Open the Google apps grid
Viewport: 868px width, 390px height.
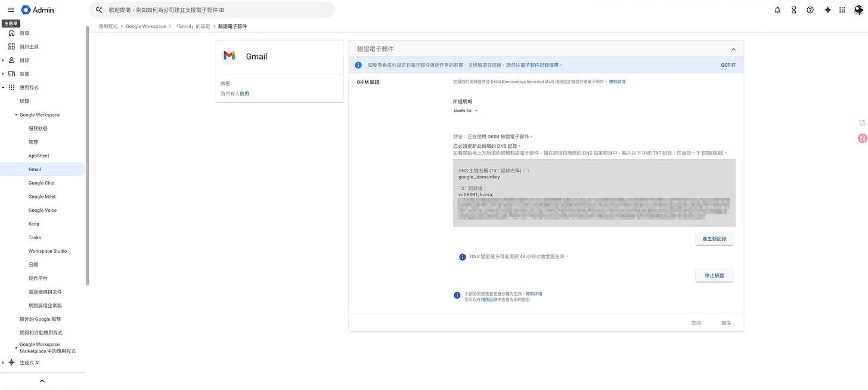(842, 10)
